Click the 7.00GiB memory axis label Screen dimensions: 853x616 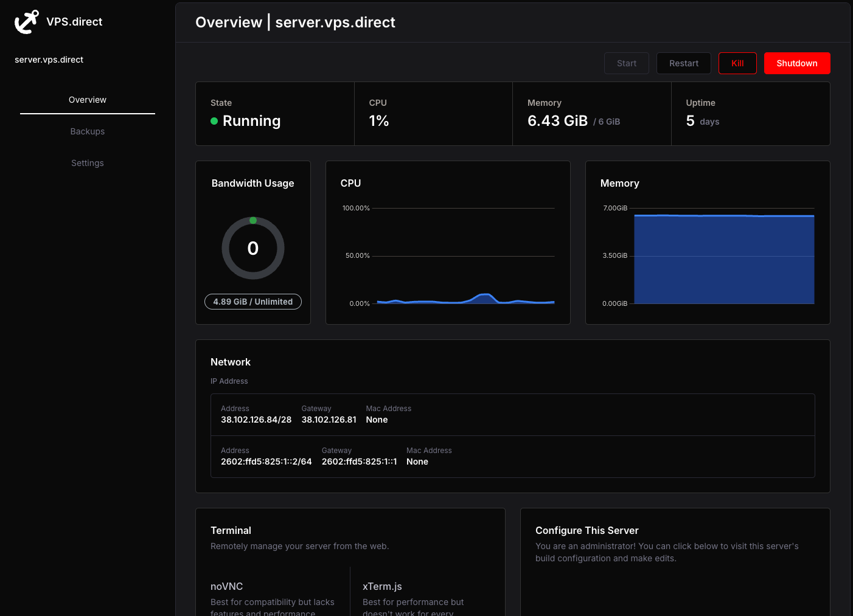(x=615, y=208)
